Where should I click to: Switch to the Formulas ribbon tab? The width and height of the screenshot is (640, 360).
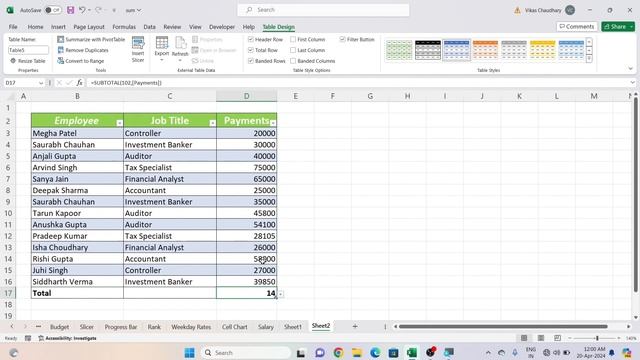pyautogui.click(x=124, y=27)
